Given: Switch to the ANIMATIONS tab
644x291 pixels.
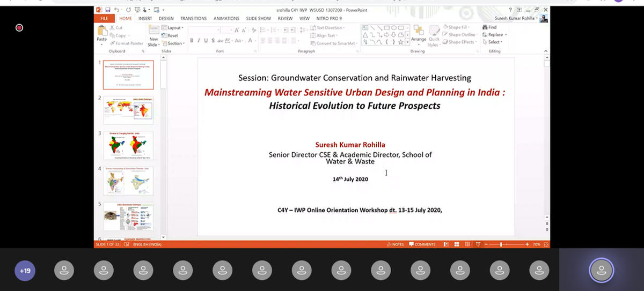Looking at the screenshot, I should (226, 18).
